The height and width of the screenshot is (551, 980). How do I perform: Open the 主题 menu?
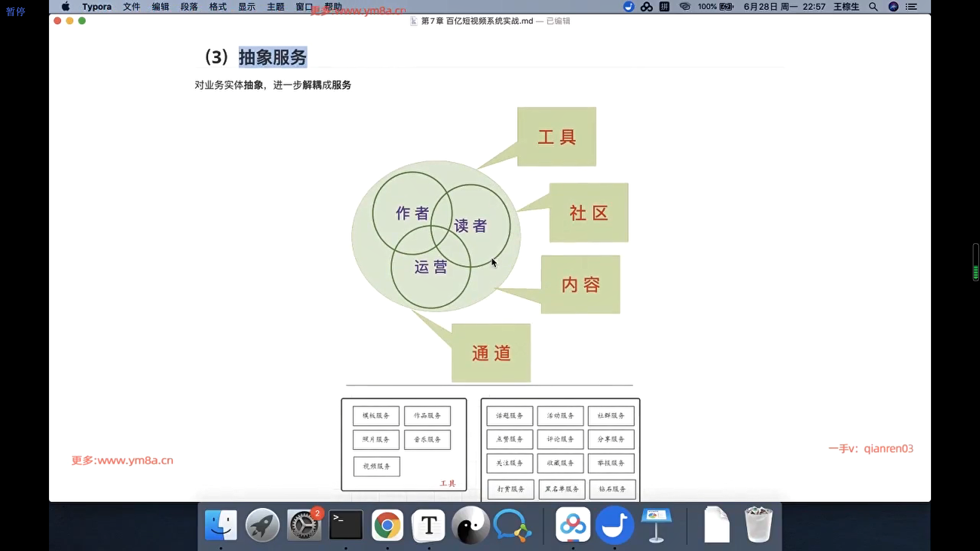pos(276,7)
